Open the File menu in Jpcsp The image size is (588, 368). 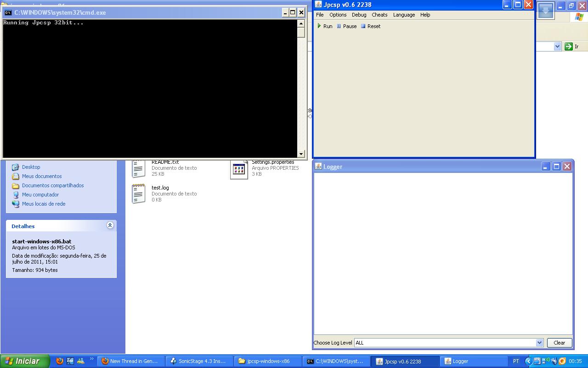(x=320, y=15)
